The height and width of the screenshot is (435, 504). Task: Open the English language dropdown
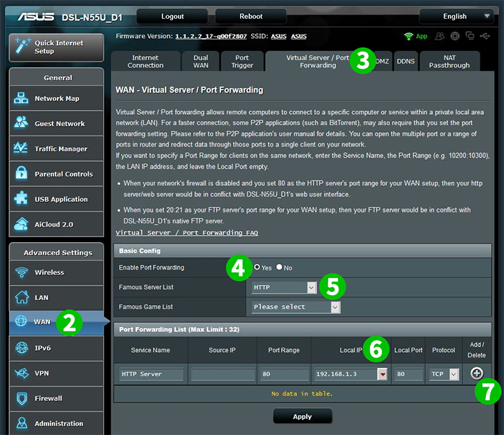coord(456,17)
